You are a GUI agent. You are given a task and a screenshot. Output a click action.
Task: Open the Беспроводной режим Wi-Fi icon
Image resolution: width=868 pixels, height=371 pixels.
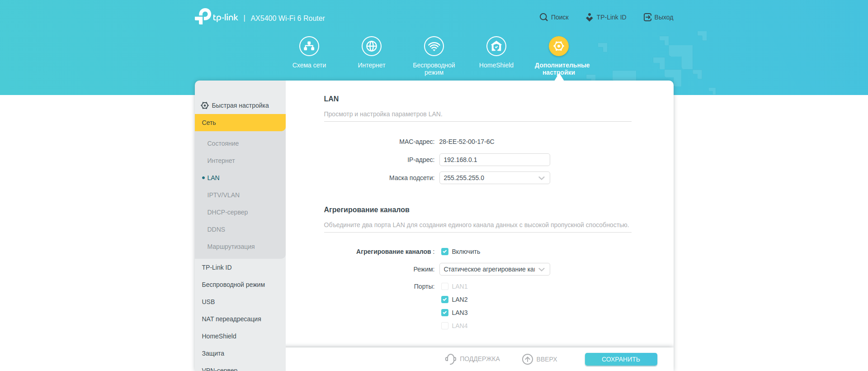(x=434, y=46)
